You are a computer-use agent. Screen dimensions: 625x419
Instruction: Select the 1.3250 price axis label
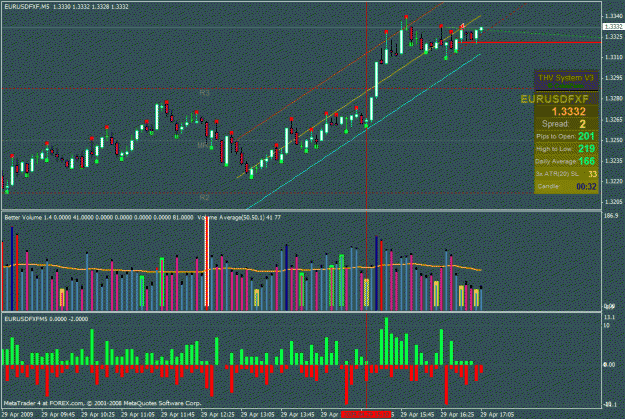pyautogui.click(x=613, y=140)
